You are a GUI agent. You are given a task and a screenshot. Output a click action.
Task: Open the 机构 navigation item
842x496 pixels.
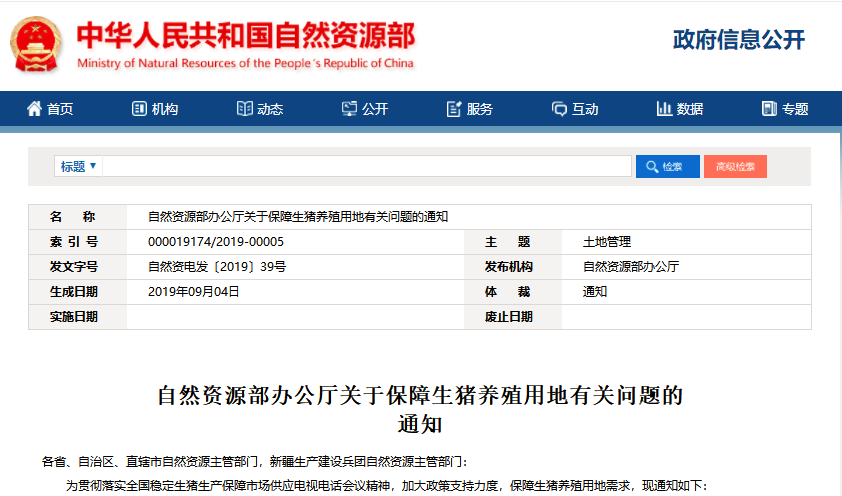click(x=155, y=109)
